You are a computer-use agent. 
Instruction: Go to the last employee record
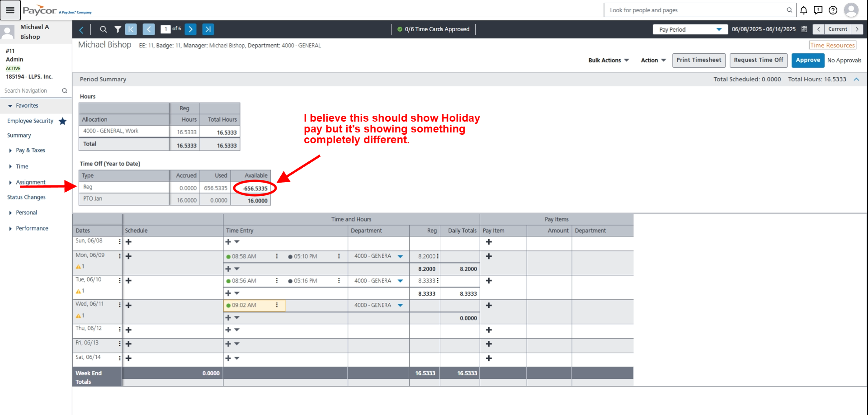point(208,29)
